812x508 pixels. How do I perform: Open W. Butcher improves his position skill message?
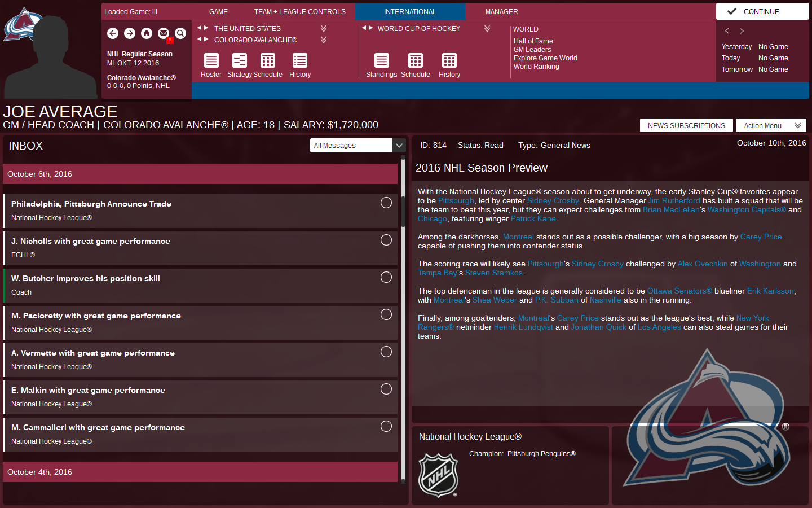(200, 286)
